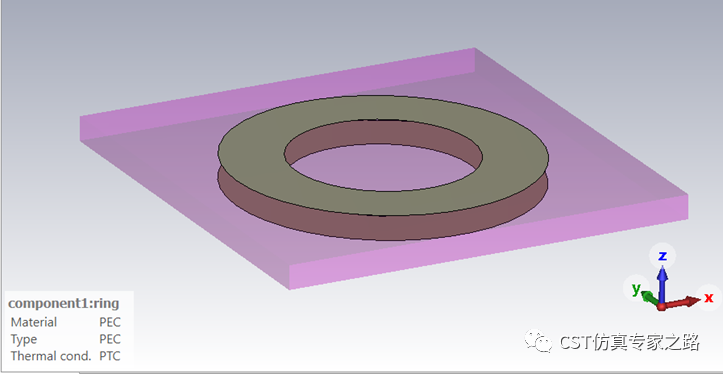This screenshot has width=723, height=374.
Task: Click the red origin sphere of axes
Action: pos(662,307)
